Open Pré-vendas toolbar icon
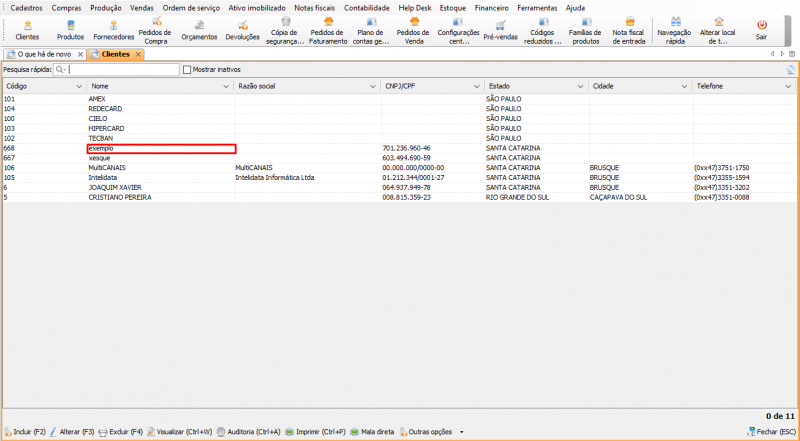The width and height of the screenshot is (800, 441). point(501,30)
